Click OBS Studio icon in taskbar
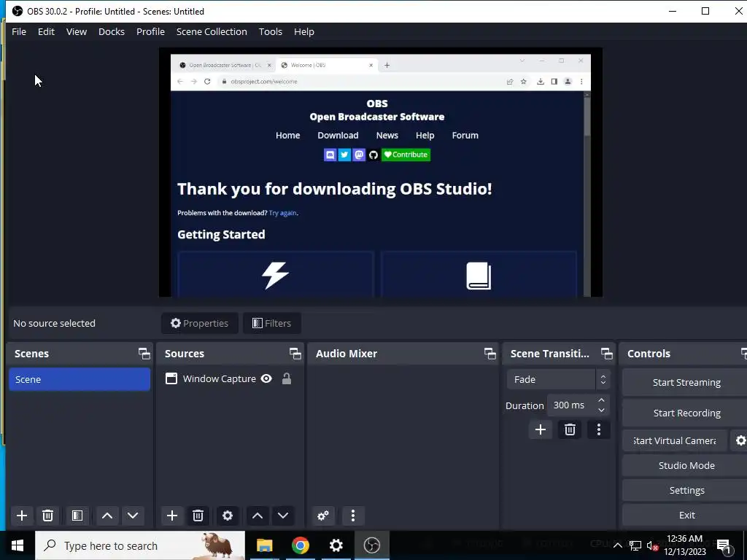The image size is (747, 560). point(371,545)
